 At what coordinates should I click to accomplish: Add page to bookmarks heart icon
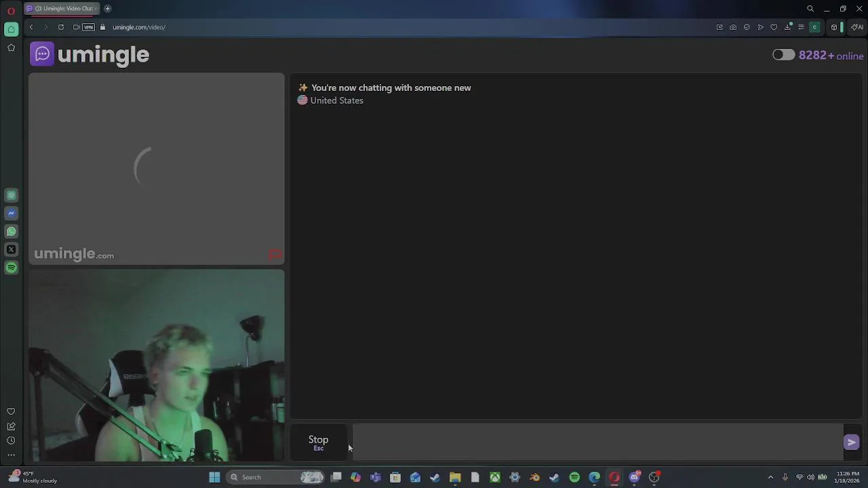tap(774, 27)
